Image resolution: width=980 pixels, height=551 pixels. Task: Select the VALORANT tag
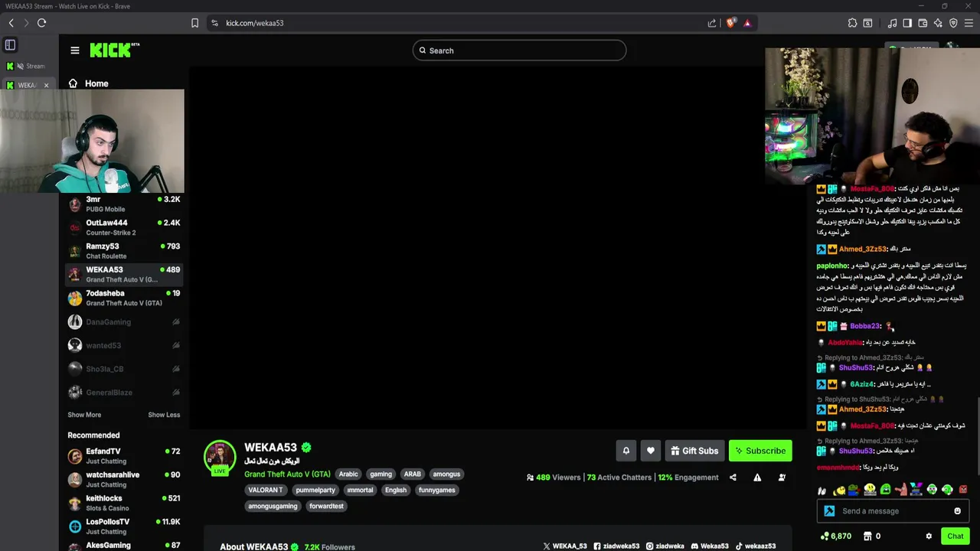(266, 491)
